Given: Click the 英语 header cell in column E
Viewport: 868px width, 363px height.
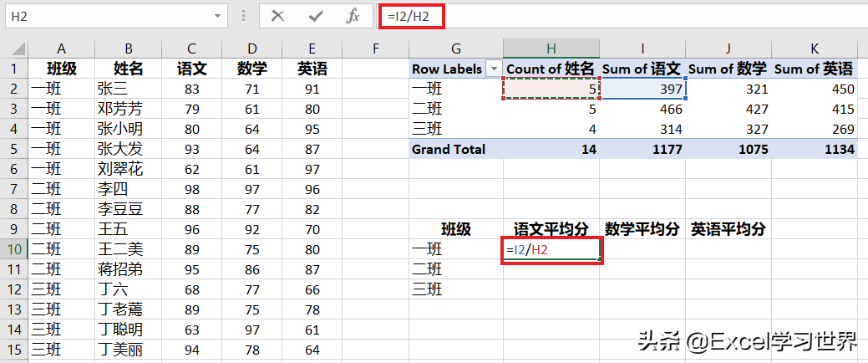Looking at the screenshot, I should [x=312, y=69].
